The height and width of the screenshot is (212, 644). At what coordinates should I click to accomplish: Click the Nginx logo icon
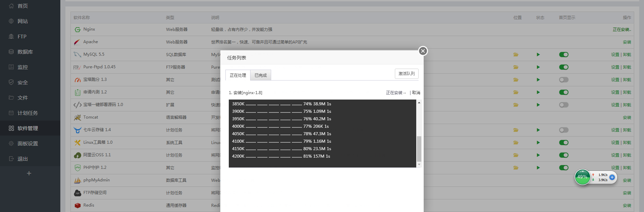click(78, 30)
